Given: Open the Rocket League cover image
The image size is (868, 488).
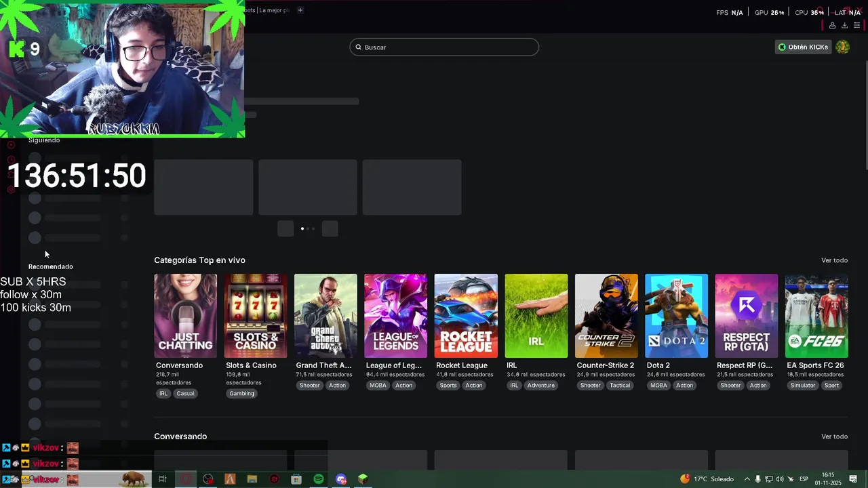Looking at the screenshot, I should [x=466, y=316].
